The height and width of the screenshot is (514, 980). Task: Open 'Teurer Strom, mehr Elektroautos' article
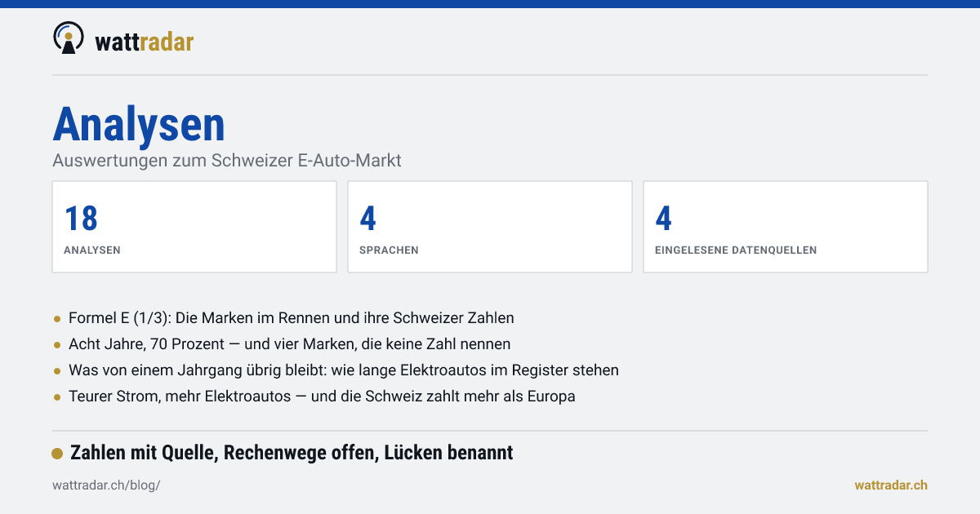pos(322,397)
